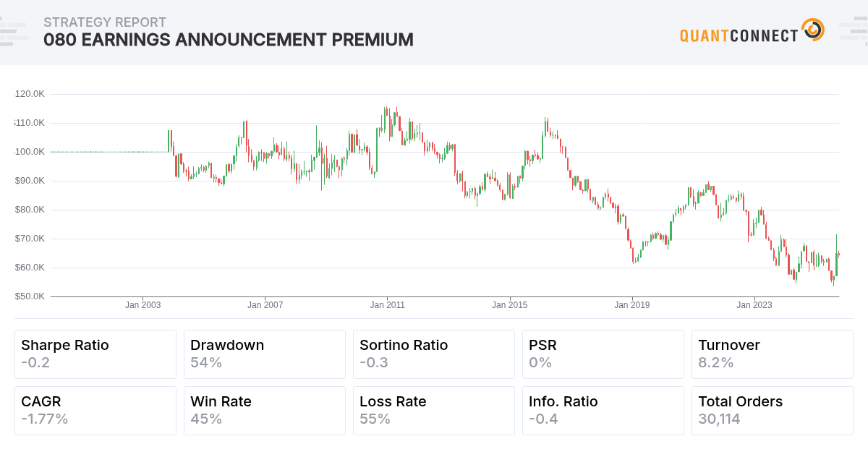868x457 pixels.
Task: Click the Jan 2019 x-axis label
Action: coord(632,305)
